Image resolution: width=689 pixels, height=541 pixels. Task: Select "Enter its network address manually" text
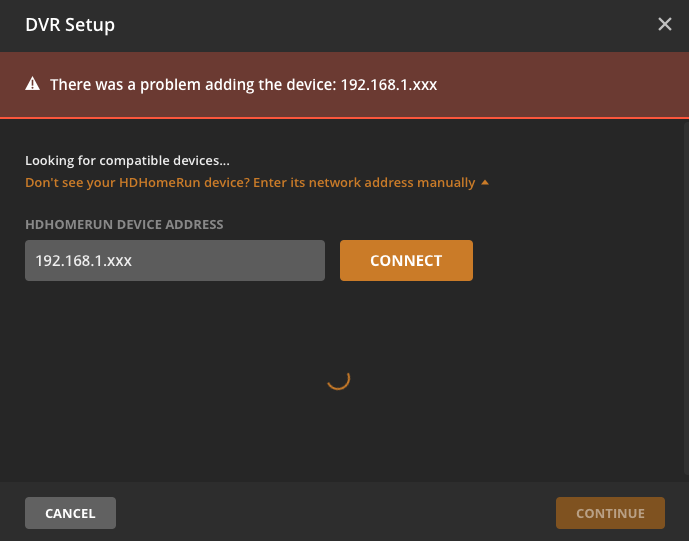(x=379, y=183)
